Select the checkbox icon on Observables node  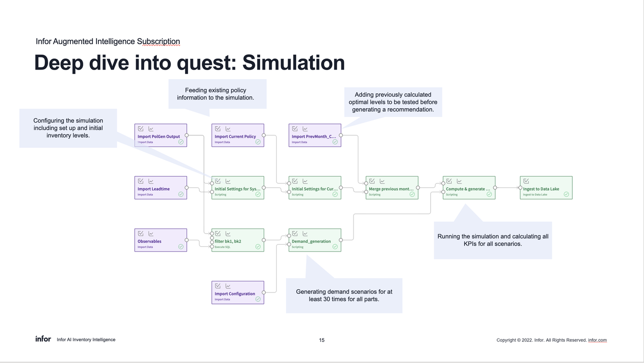click(140, 233)
